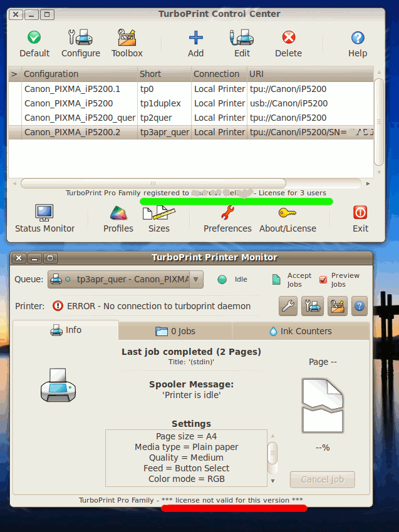Screen dimensions: 399x532
Task: Open About/License dialog
Action: click(288, 219)
